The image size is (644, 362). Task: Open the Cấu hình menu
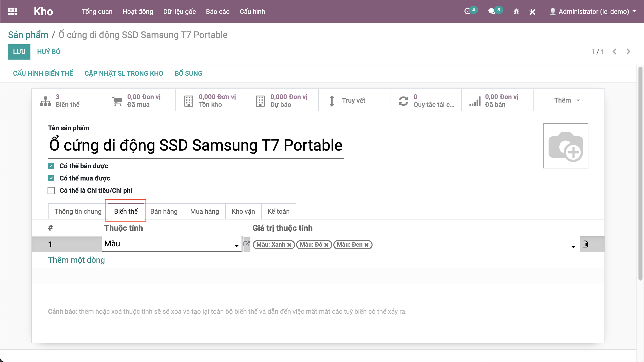pos(252,12)
